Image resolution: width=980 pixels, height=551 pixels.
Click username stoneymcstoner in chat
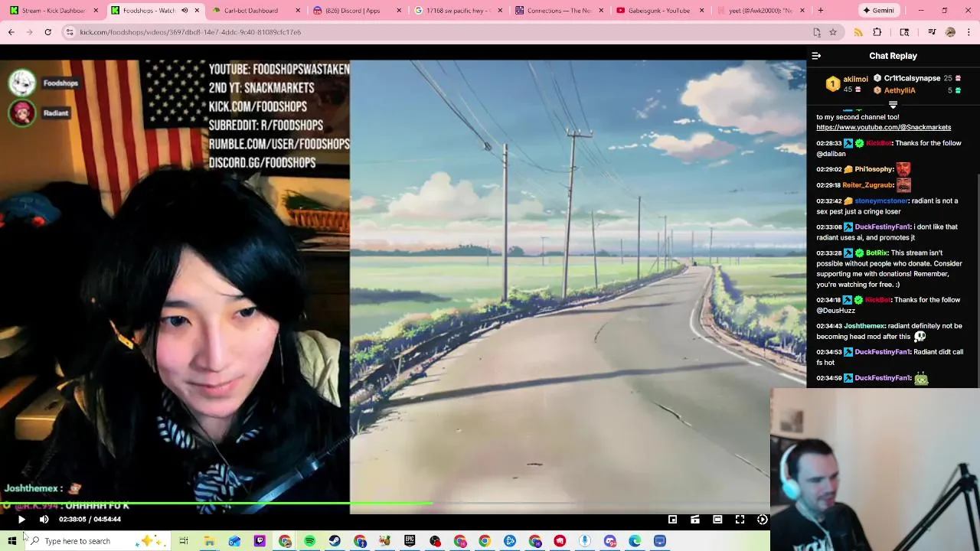tap(881, 201)
